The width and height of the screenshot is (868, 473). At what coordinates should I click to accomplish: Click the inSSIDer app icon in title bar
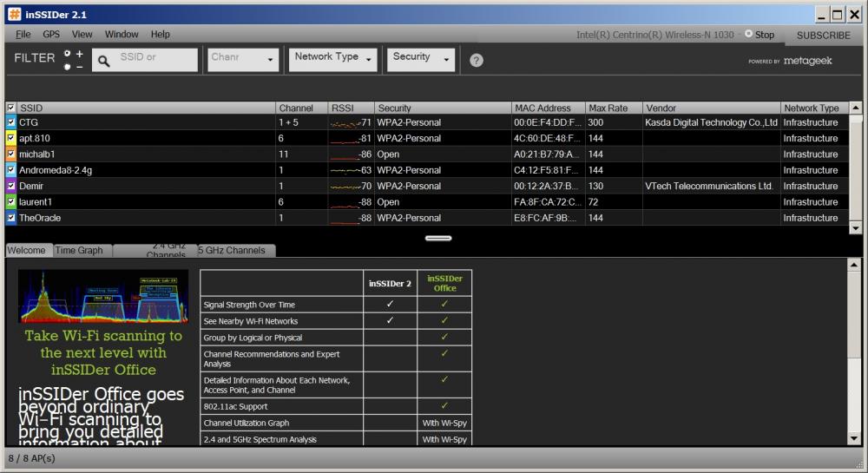14,15
